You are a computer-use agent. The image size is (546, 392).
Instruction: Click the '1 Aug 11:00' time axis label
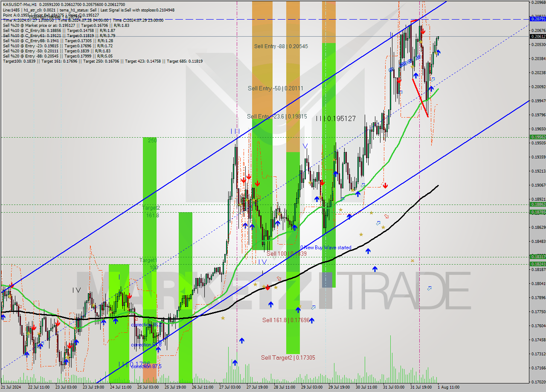tap(448, 387)
